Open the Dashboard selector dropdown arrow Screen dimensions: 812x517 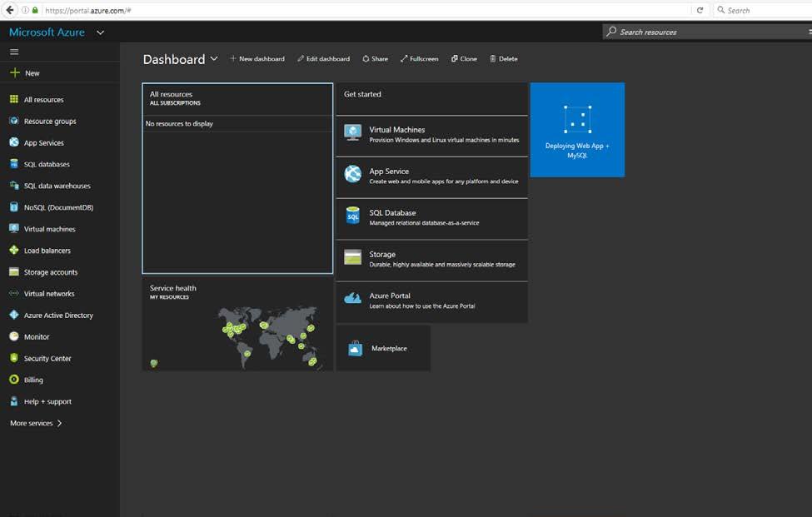[214, 59]
